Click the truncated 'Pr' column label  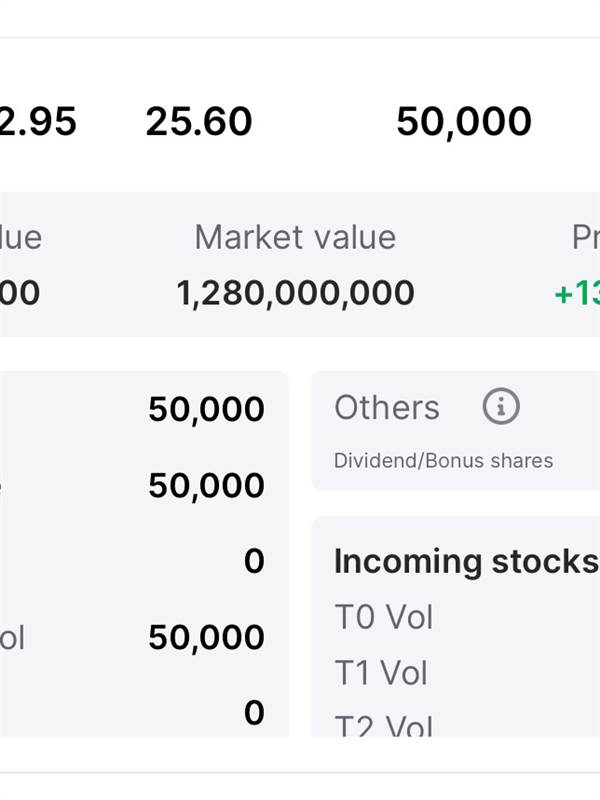point(586,237)
